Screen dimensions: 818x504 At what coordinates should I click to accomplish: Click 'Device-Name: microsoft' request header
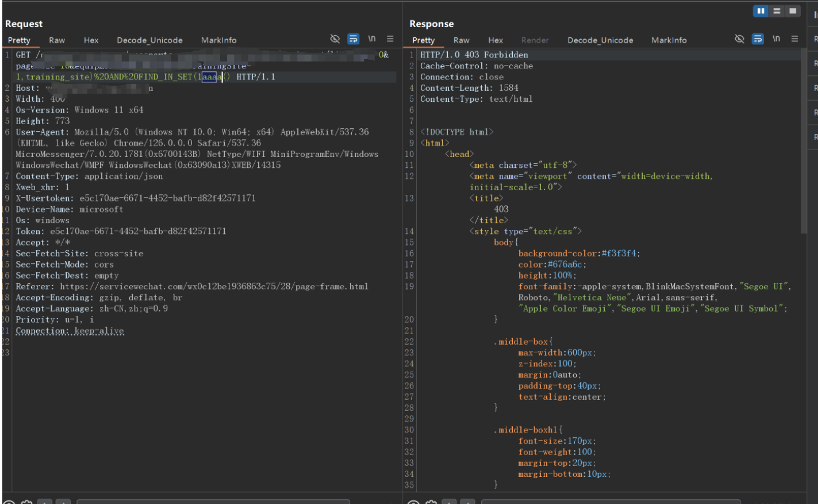tap(70, 209)
